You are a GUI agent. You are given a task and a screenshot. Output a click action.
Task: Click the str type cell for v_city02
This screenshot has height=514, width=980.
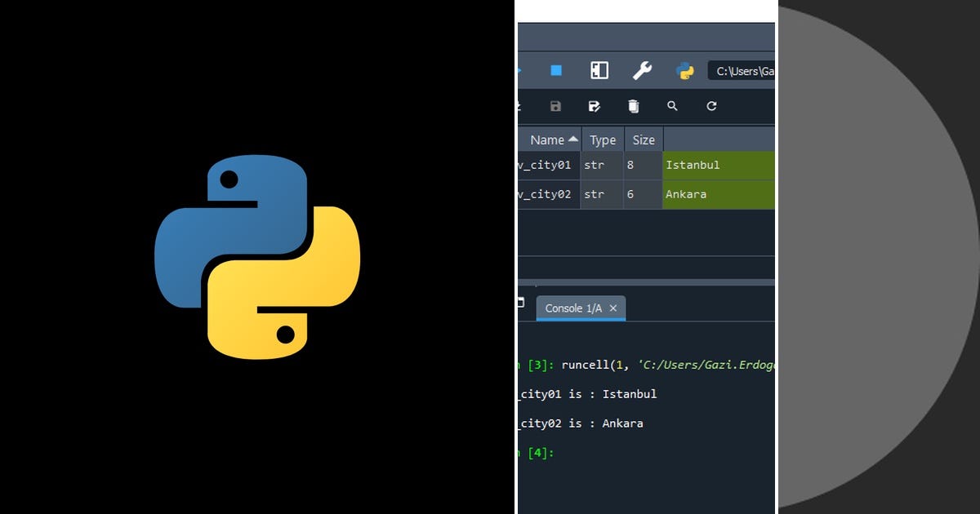pyautogui.click(x=602, y=194)
